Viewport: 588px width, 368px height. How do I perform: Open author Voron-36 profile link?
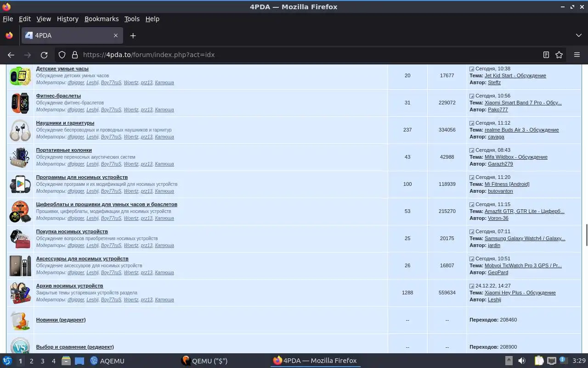point(498,218)
